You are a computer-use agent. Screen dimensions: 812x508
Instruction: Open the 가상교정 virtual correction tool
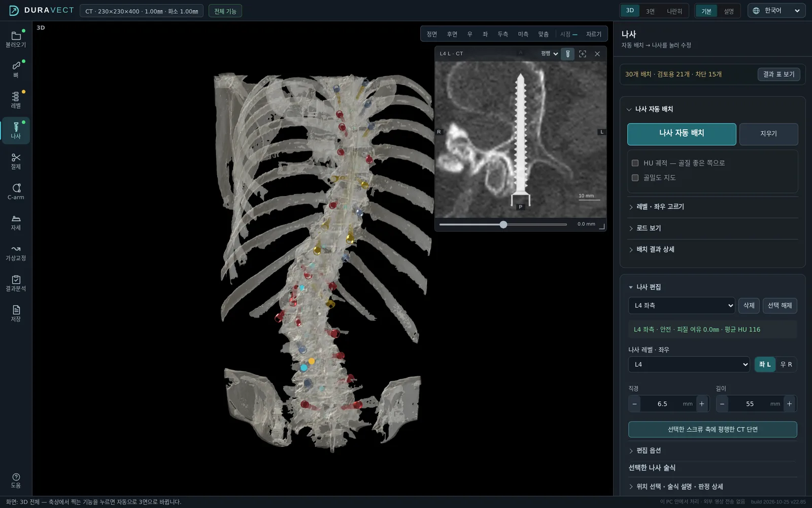(x=16, y=252)
